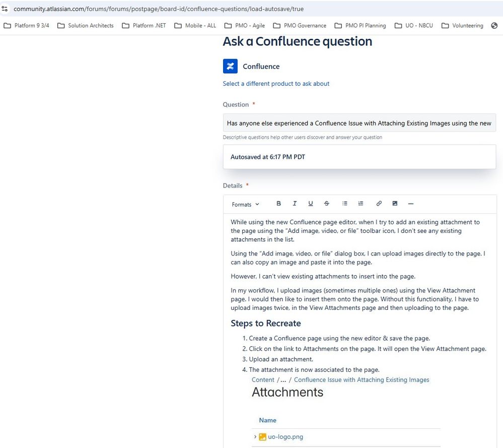The width and height of the screenshot is (503, 448).
Task: Click the globe bookmark icon
Action: [x=494, y=26]
